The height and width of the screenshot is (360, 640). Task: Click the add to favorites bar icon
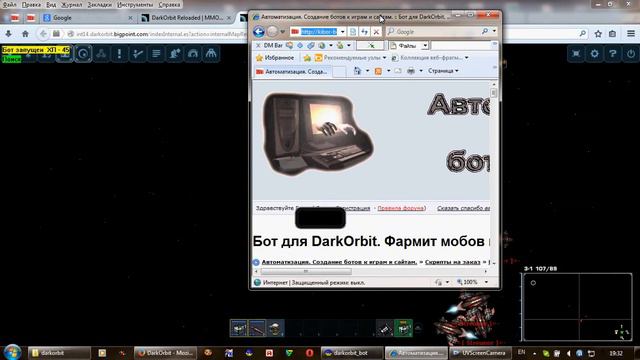click(307, 58)
